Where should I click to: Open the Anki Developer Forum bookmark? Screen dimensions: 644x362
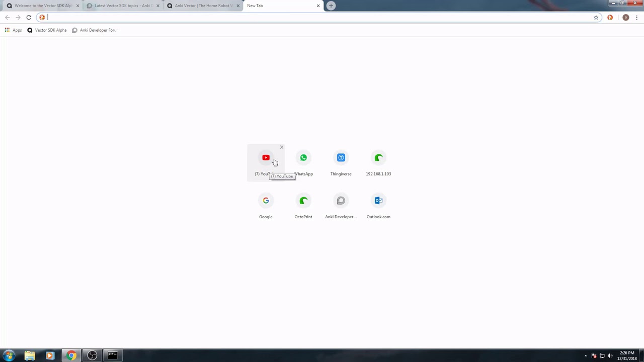(95, 30)
